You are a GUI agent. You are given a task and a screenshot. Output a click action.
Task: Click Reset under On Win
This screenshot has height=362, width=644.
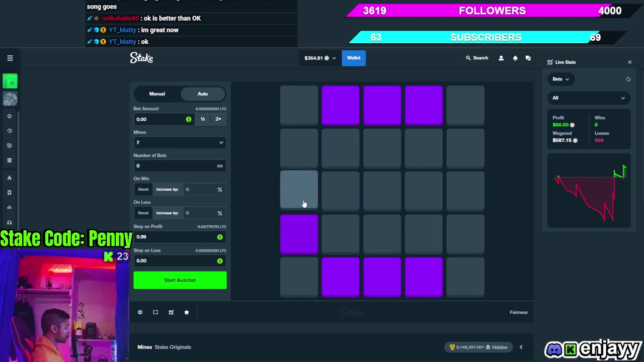pyautogui.click(x=143, y=190)
